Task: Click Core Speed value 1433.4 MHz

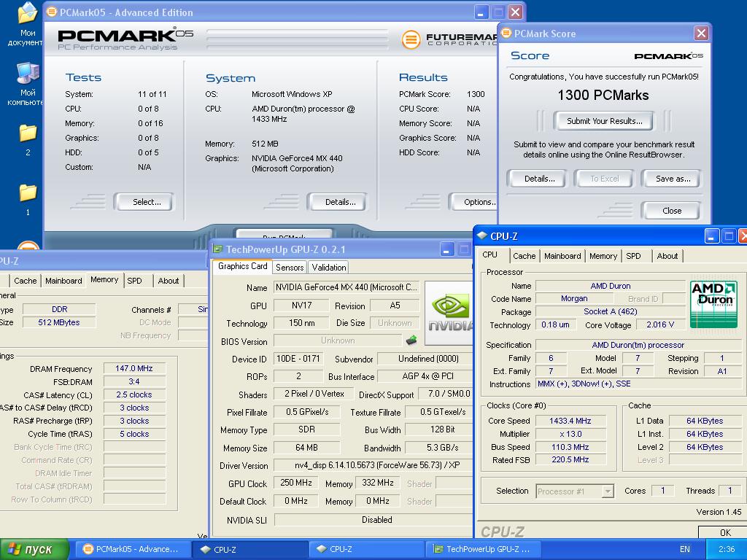Action: [x=570, y=421]
